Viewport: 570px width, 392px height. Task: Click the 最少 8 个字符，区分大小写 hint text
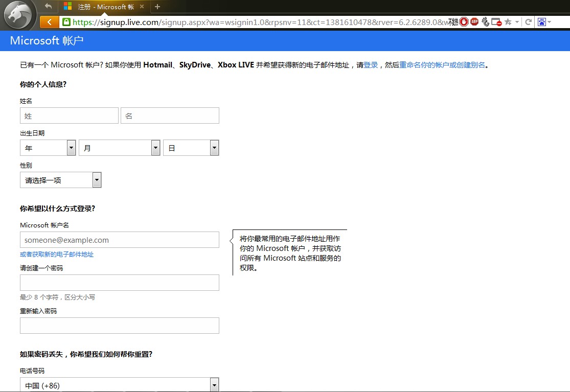coord(57,297)
